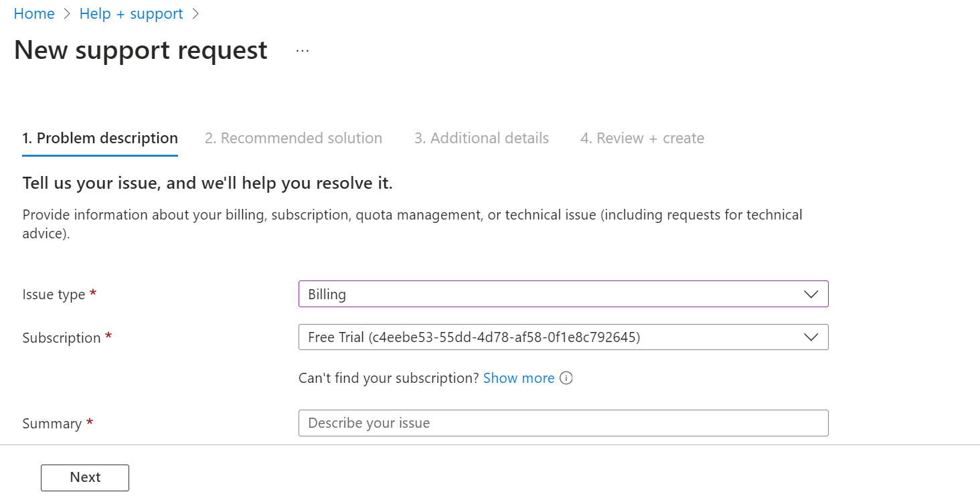Click the Tell us your issue heading
980x498 pixels.
pos(208,183)
